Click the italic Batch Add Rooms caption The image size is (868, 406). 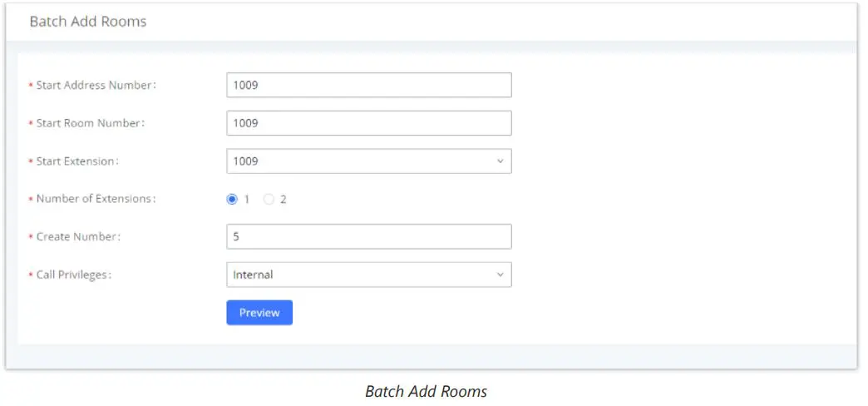coord(426,391)
